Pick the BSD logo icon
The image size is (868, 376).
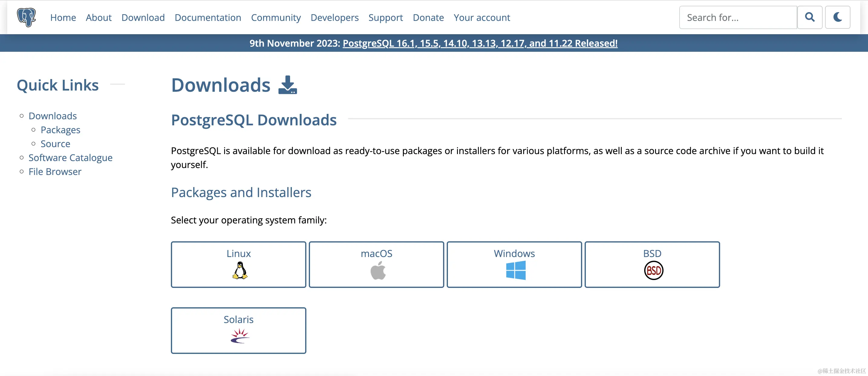coord(653,270)
